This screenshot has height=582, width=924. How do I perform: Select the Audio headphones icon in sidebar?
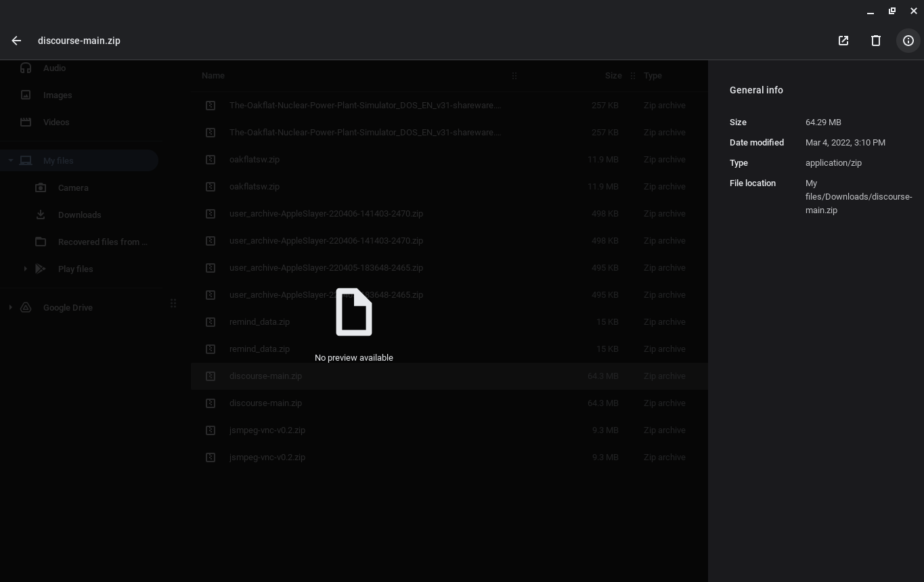coord(26,68)
